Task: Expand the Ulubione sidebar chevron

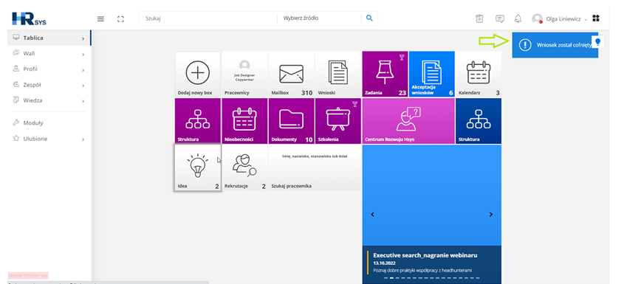Action: [x=83, y=139]
